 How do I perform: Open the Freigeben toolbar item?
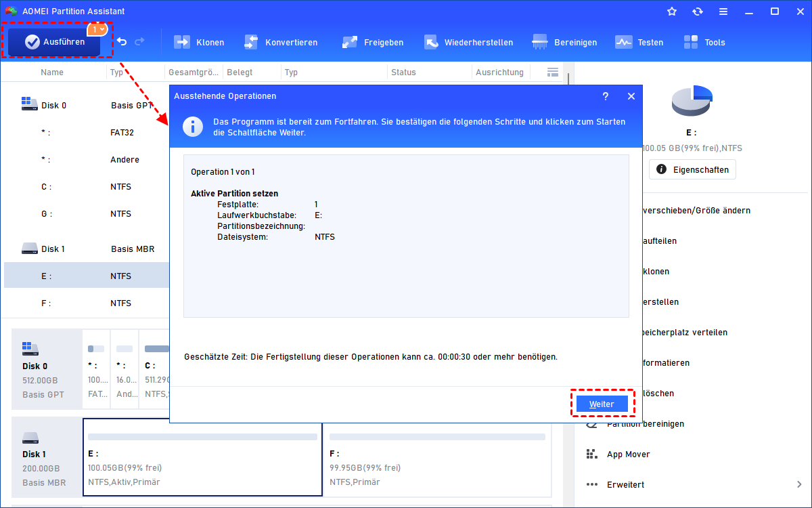tap(373, 42)
